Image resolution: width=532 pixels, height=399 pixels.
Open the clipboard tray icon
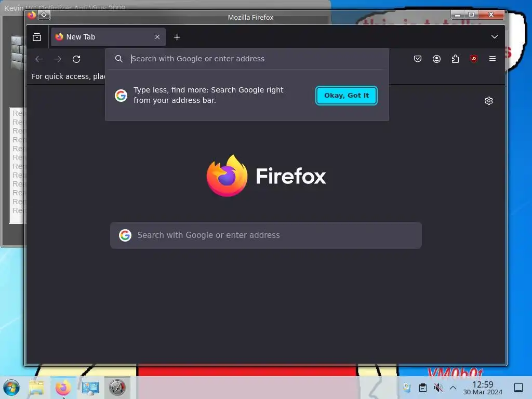[423, 388]
